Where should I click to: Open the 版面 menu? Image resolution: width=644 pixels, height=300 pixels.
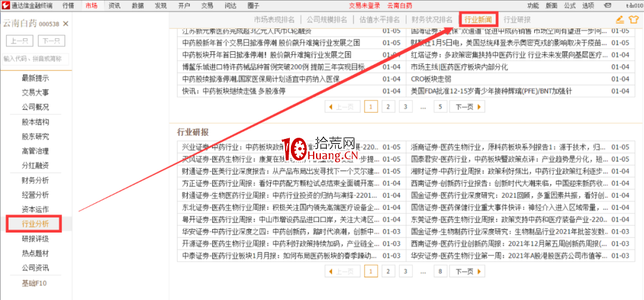point(552,6)
